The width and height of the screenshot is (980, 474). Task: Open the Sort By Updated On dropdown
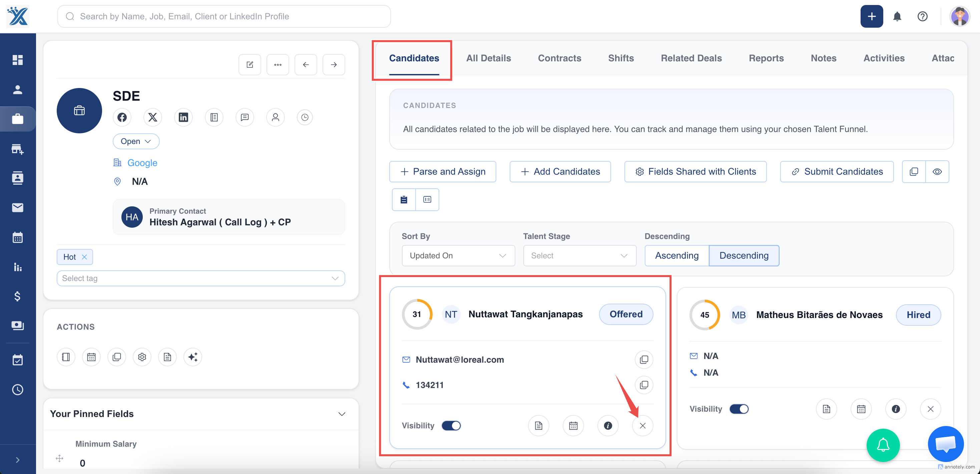point(458,255)
